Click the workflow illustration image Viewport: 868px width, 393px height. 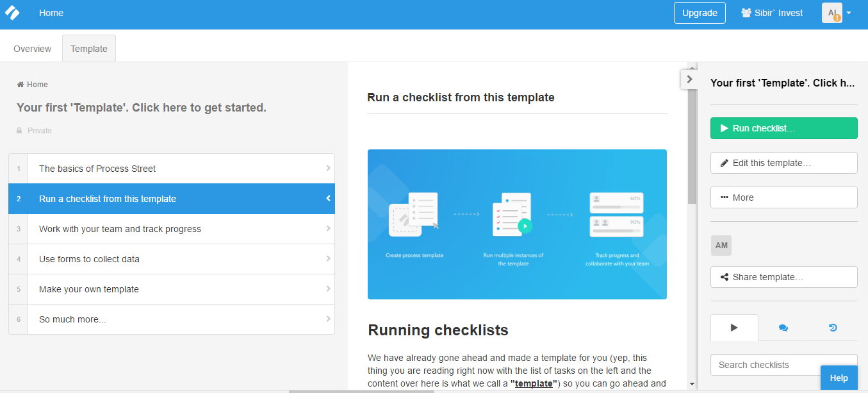tap(517, 224)
